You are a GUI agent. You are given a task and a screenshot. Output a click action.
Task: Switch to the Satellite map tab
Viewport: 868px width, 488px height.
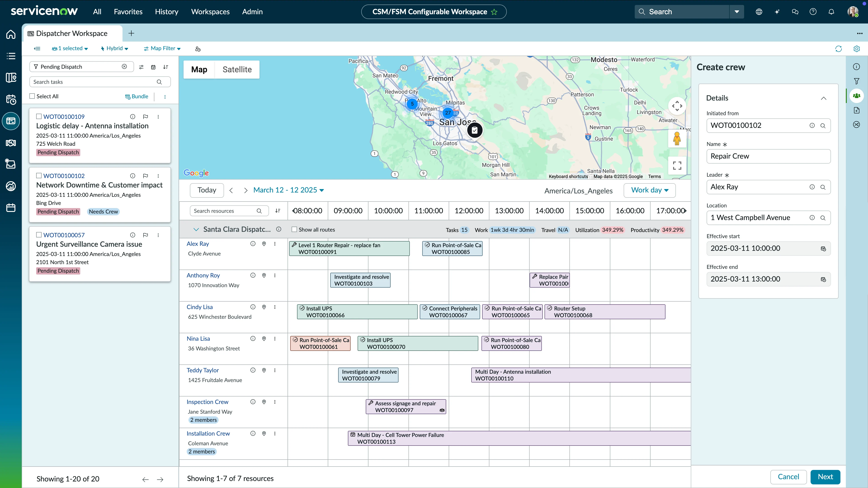[x=237, y=69]
